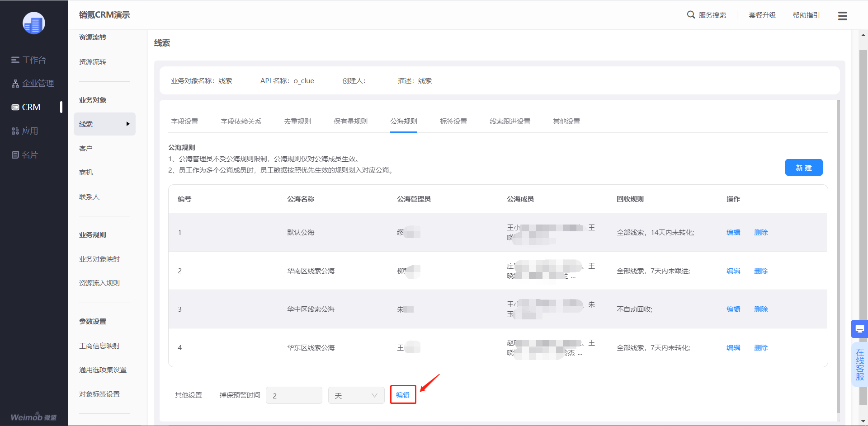
Task: Delete the 华东区线索公海 row
Action: click(761, 347)
